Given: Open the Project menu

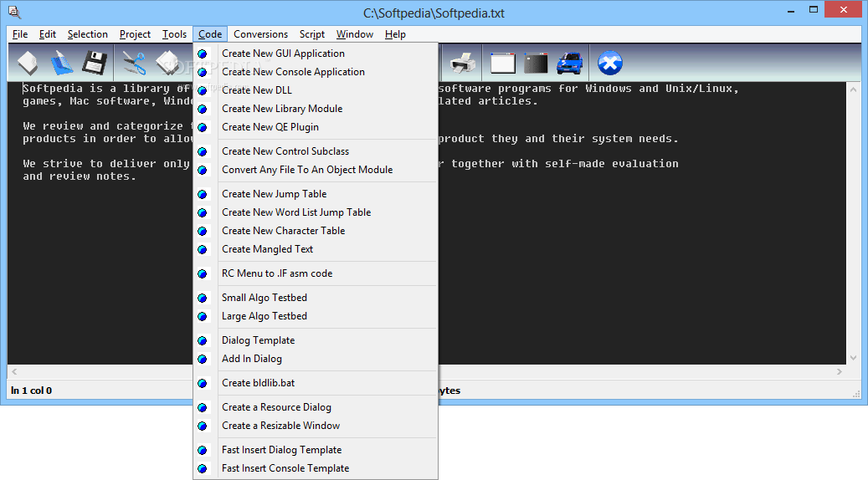Looking at the screenshot, I should coord(135,34).
